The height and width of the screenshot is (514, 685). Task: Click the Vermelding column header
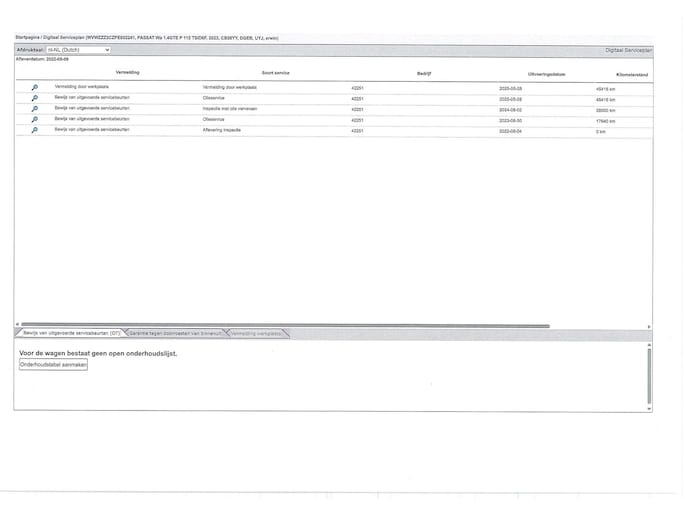pyautogui.click(x=127, y=73)
